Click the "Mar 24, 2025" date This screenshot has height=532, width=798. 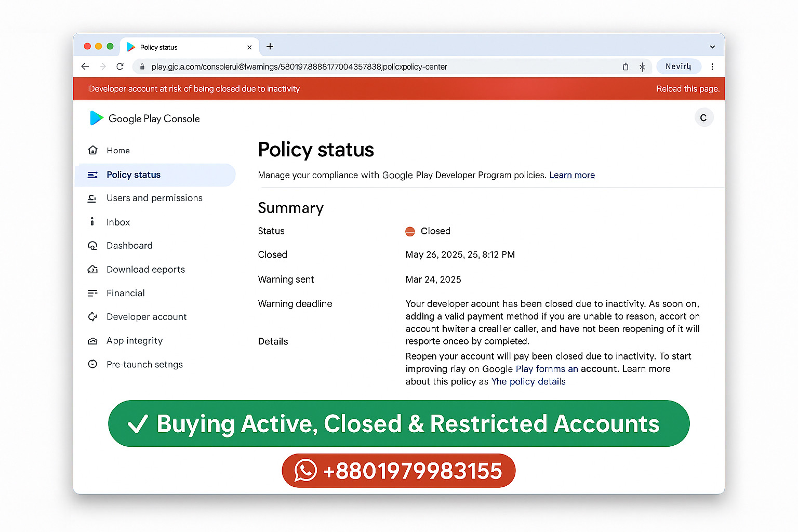click(x=433, y=280)
